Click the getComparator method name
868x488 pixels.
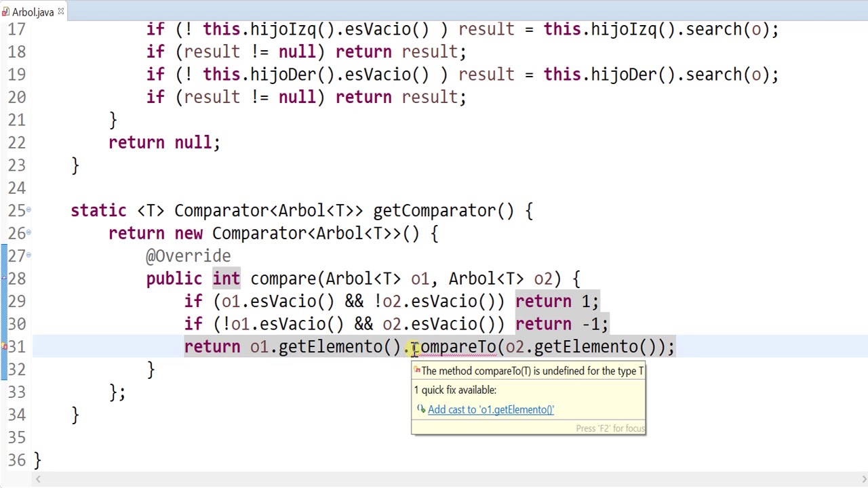[435, 211]
